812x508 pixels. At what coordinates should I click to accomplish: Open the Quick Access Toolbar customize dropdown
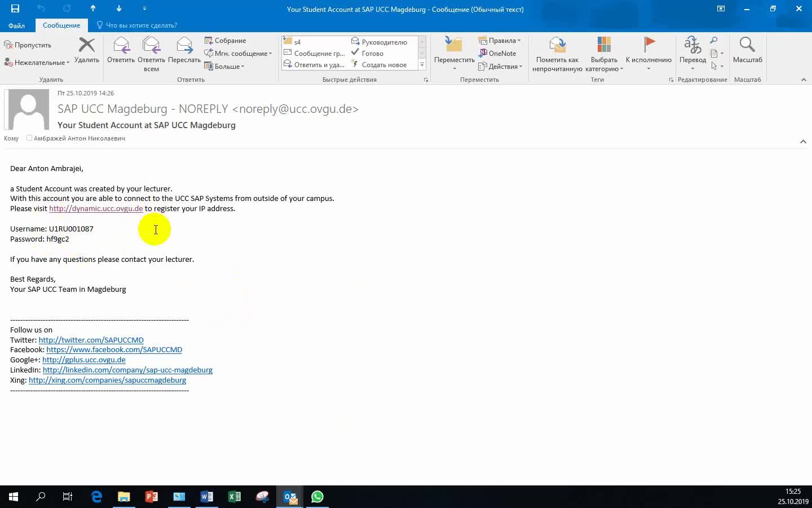[144, 8]
